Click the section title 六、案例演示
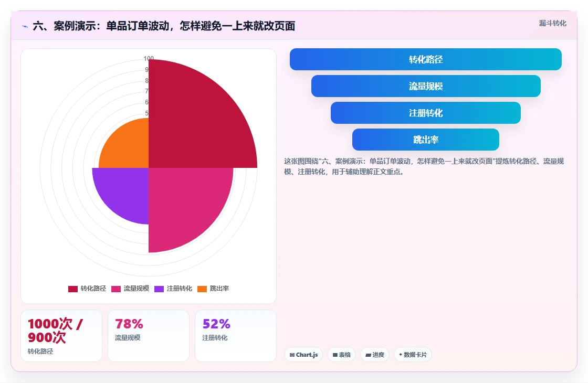This screenshot has height=383, width=588. point(164,26)
